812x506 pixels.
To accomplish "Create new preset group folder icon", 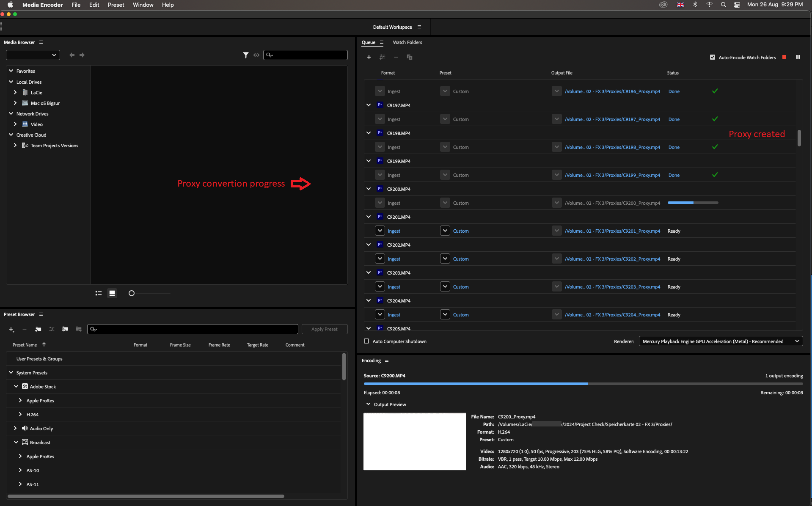I will click(x=38, y=329).
